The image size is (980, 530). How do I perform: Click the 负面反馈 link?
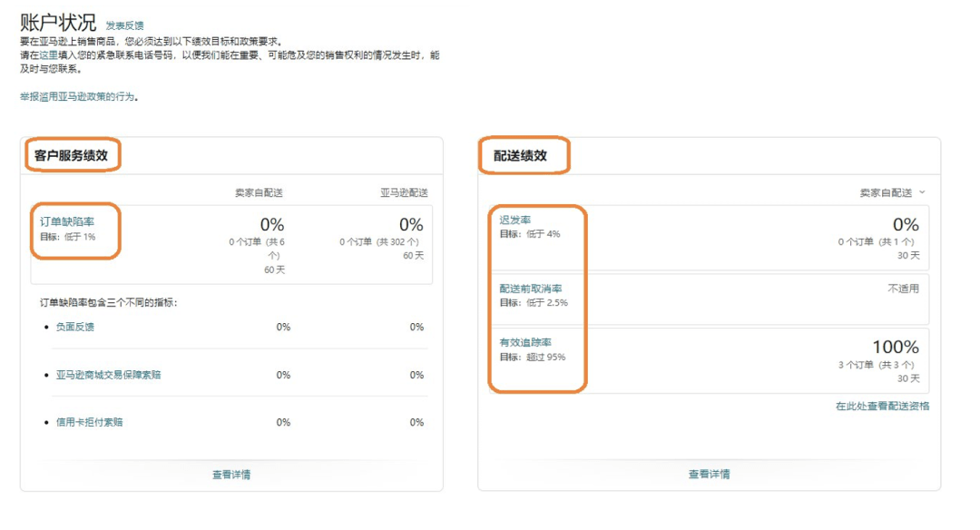click(74, 327)
